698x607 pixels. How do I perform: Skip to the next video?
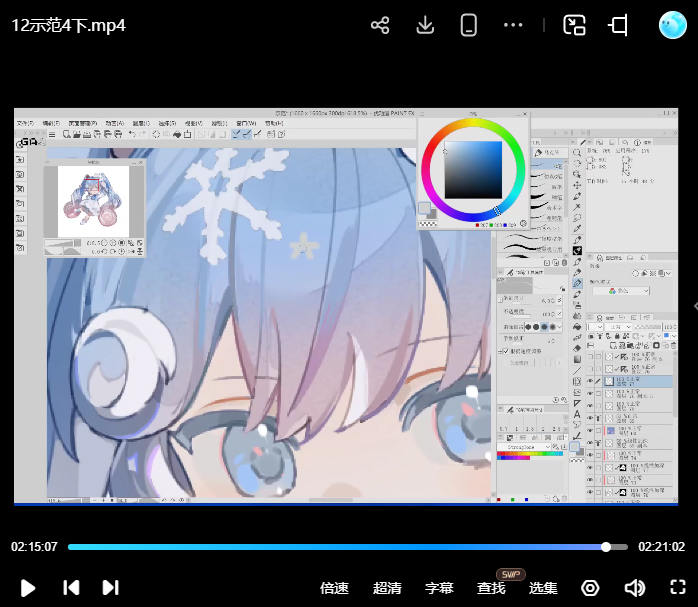click(110, 587)
